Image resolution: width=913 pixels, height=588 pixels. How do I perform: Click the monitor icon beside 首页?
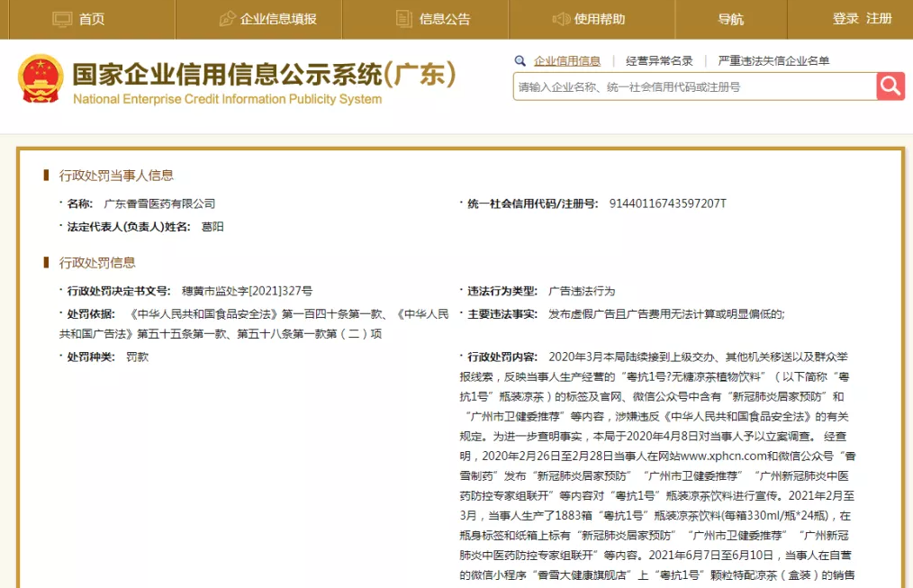tap(62, 19)
